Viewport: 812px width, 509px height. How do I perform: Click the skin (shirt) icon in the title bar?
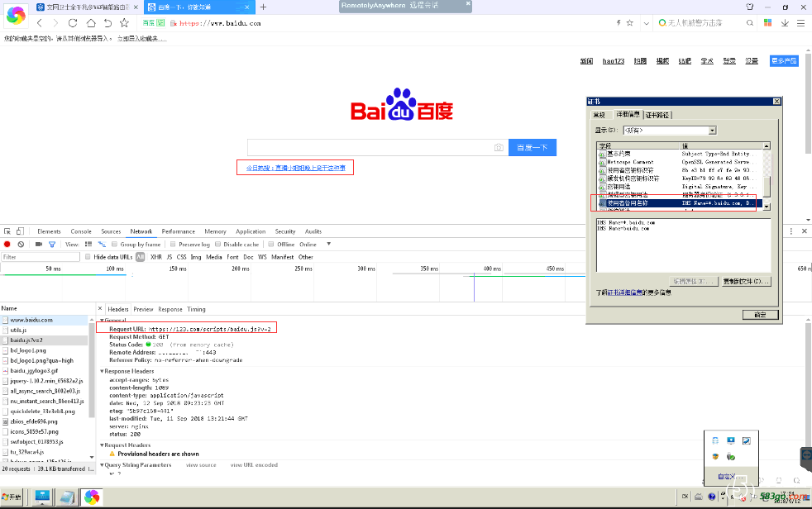750,7
